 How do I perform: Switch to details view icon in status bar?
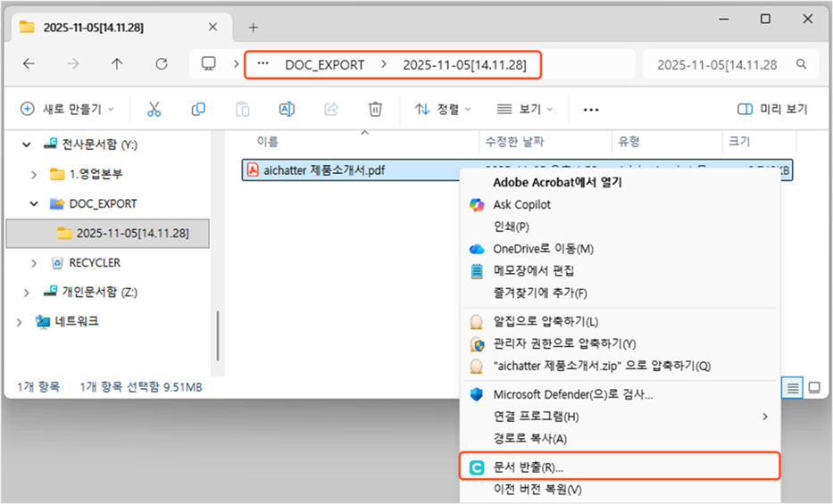pos(792,387)
